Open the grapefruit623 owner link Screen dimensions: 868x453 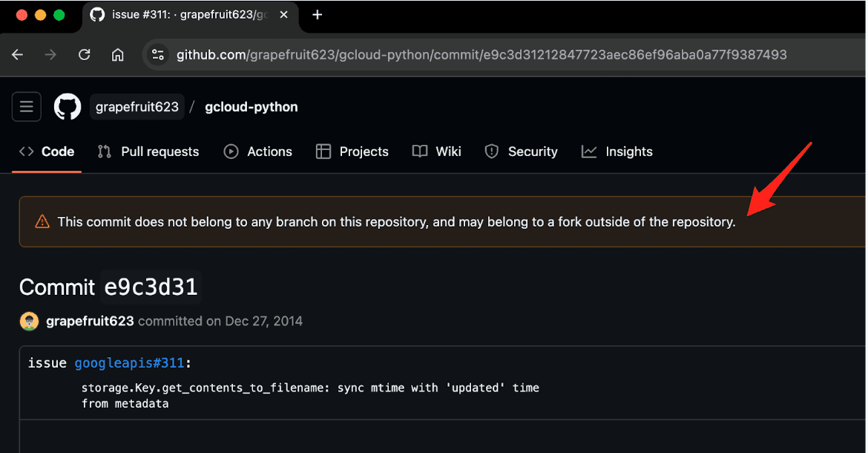(x=137, y=107)
